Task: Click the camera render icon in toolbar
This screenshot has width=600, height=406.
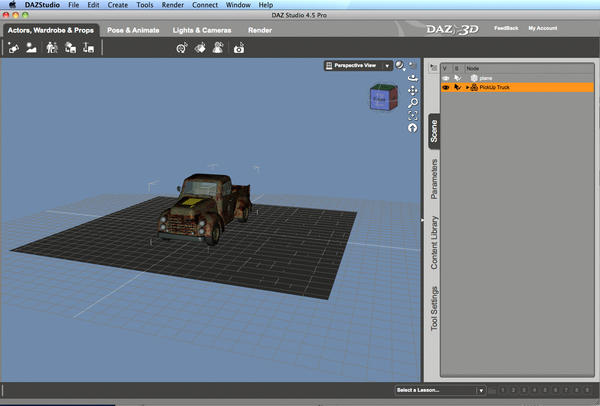Action: [239, 48]
